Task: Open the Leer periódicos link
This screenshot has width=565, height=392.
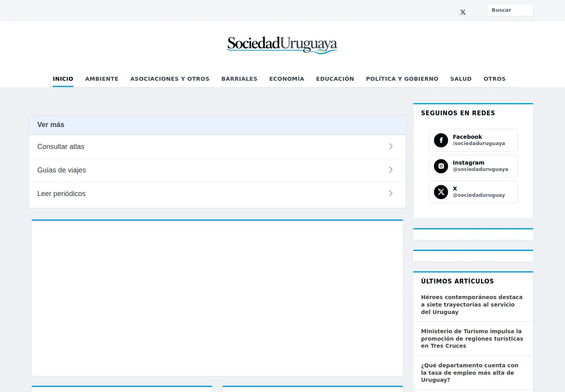Action: pyautogui.click(x=217, y=194)
